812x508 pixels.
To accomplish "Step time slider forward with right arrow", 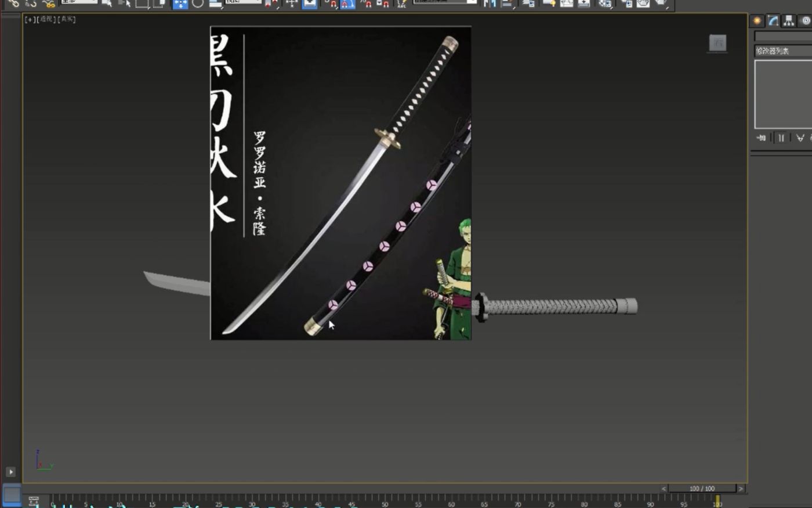I will point(740,489).
